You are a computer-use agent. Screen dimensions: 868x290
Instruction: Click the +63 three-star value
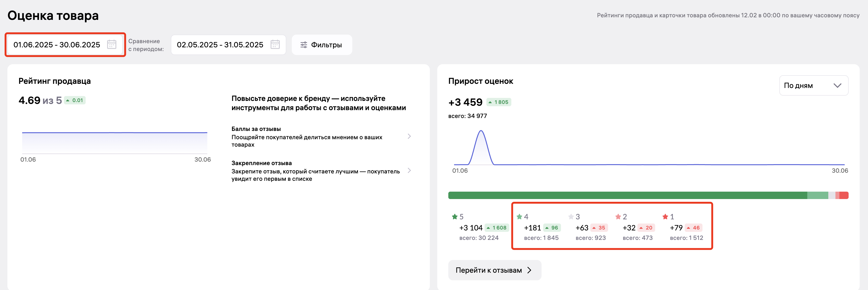(582, 228)
